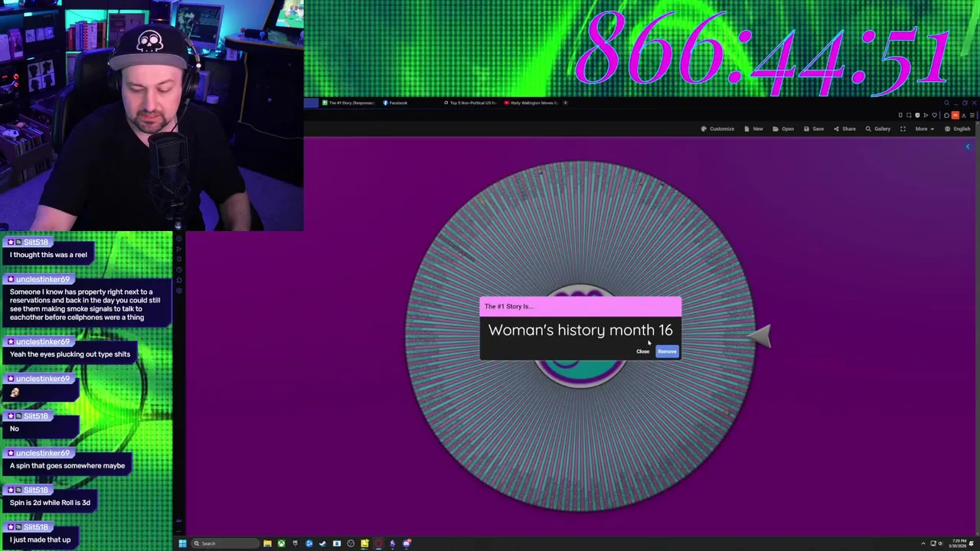
Task: Click 'Woman's history month 16' result text
Action: pyautogui.click(x=580, y=330)
